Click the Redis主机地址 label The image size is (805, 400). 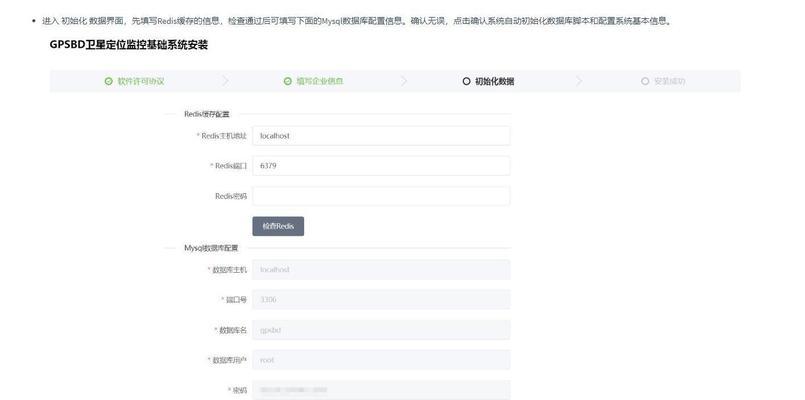(x=222, y=136)
